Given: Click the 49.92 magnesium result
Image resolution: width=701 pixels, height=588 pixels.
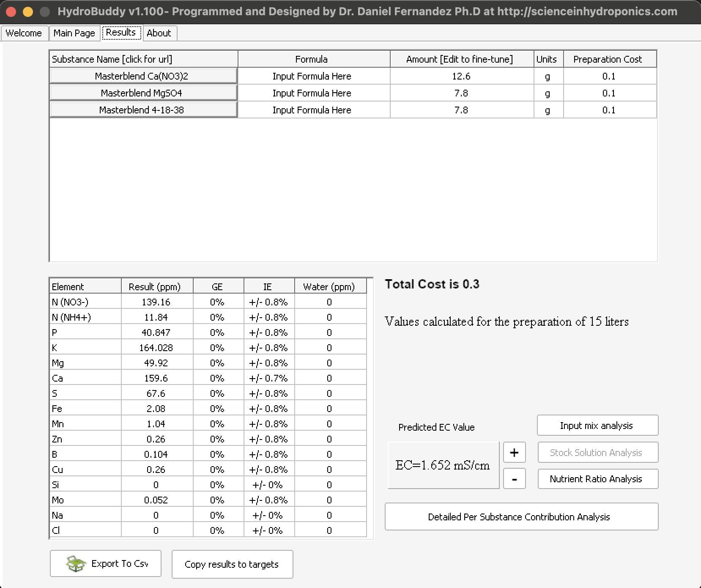Looking at the screenshot, I should 157,363.
